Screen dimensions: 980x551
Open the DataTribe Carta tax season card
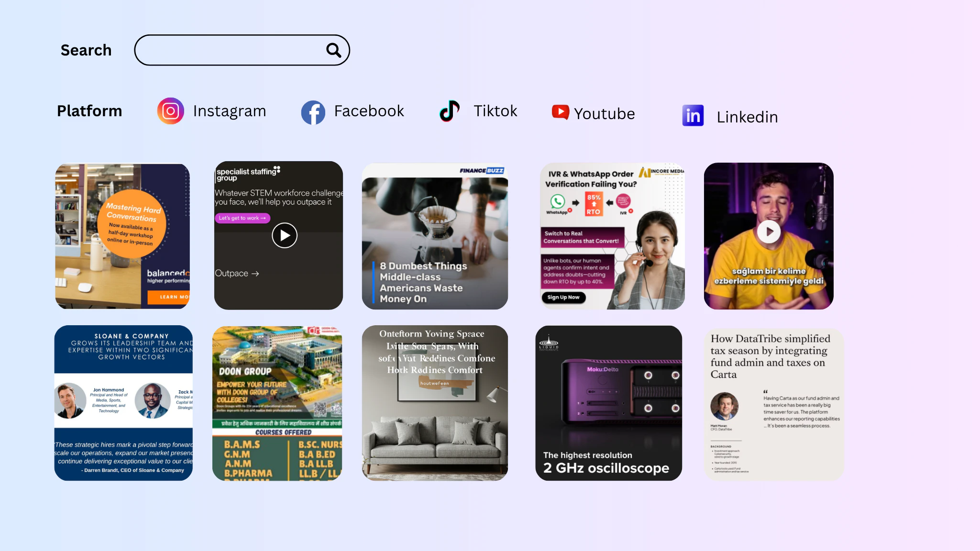(774, 404)
